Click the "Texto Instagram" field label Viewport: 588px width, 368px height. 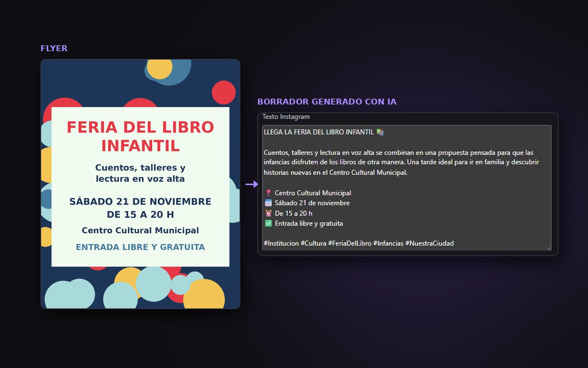click(x=286, y=117)
